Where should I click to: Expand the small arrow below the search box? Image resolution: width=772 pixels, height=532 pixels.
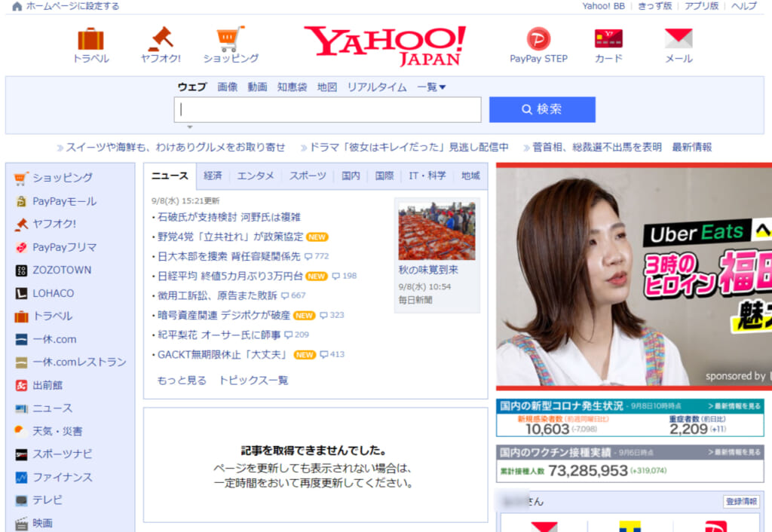(190, 127)
